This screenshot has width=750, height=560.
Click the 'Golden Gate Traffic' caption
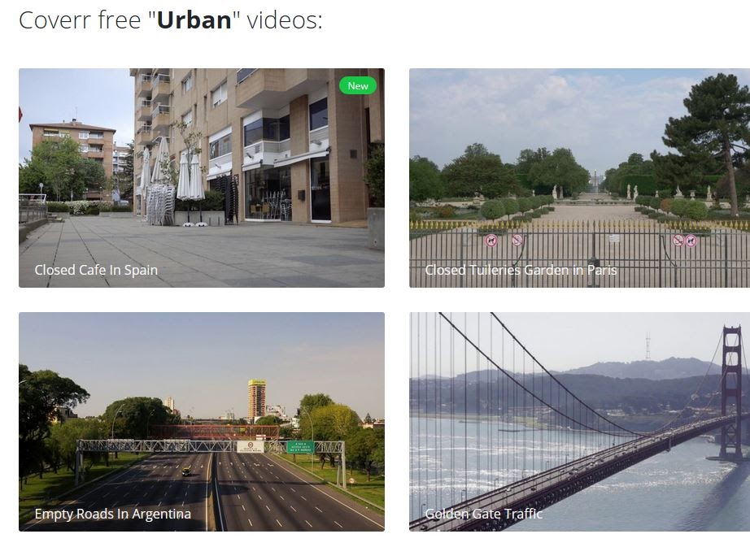[x=483, y=514]
